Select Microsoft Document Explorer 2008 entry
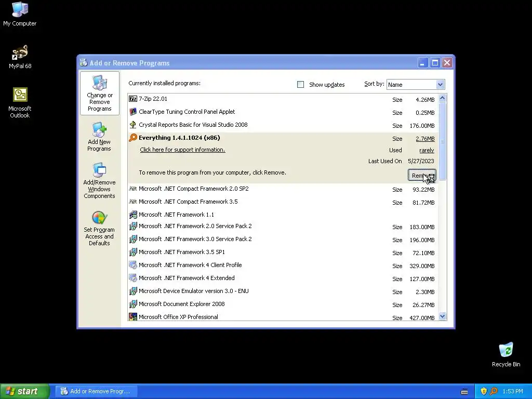Image resolution: width=532 pixels, height=399 pixels. click(283, 304)
